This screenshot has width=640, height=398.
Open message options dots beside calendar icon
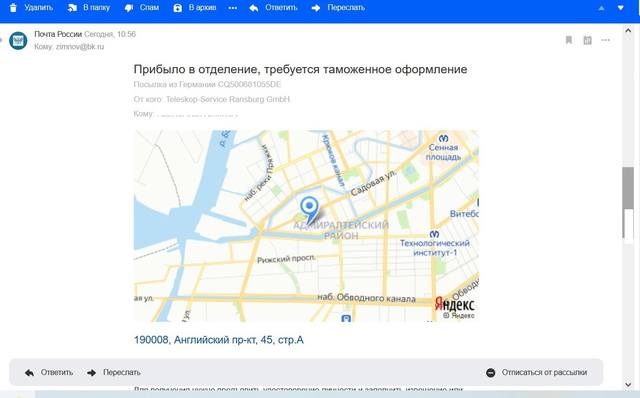[x=606, y=40]
